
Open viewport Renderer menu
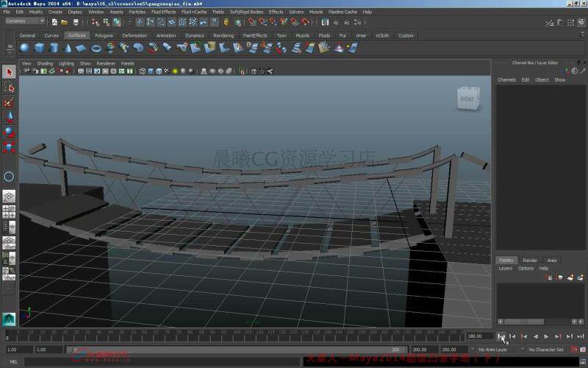pos(106,63)
